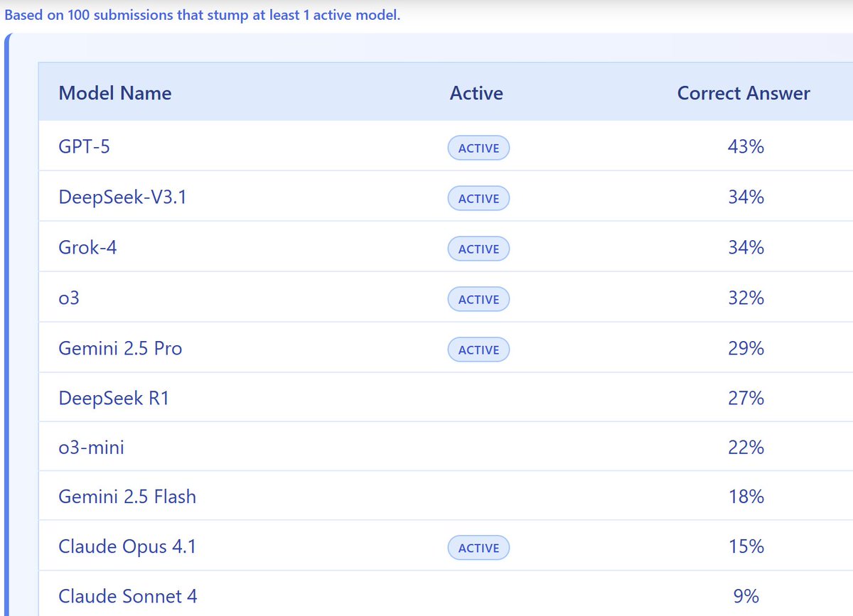
Task: Click the ACTIVE badge in Grok-4 row
Action: tap(478, 249)
